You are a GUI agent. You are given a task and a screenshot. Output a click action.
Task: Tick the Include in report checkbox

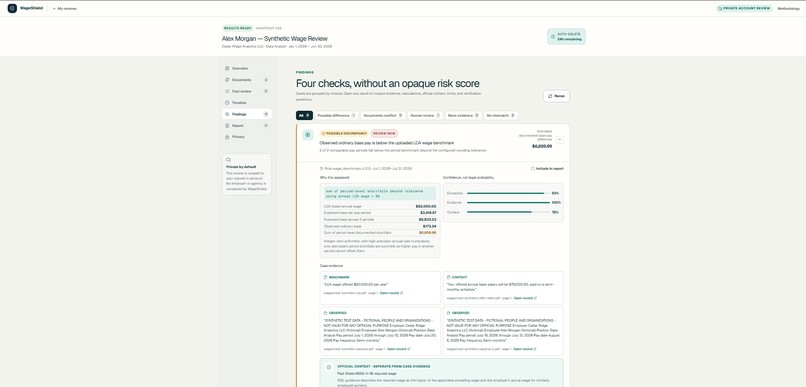point(533,169)
